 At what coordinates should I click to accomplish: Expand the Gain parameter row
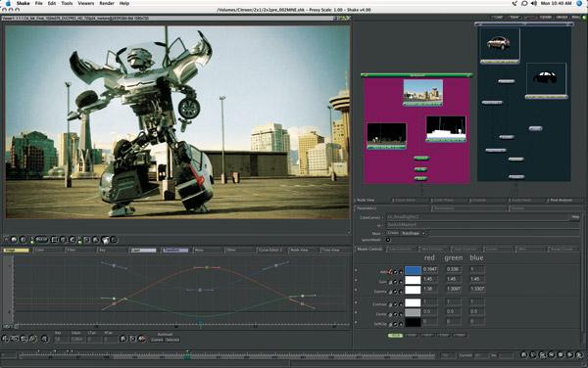point(356,280)
